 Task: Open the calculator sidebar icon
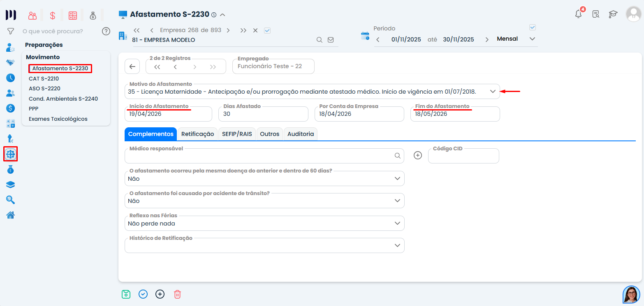(11, 124)
